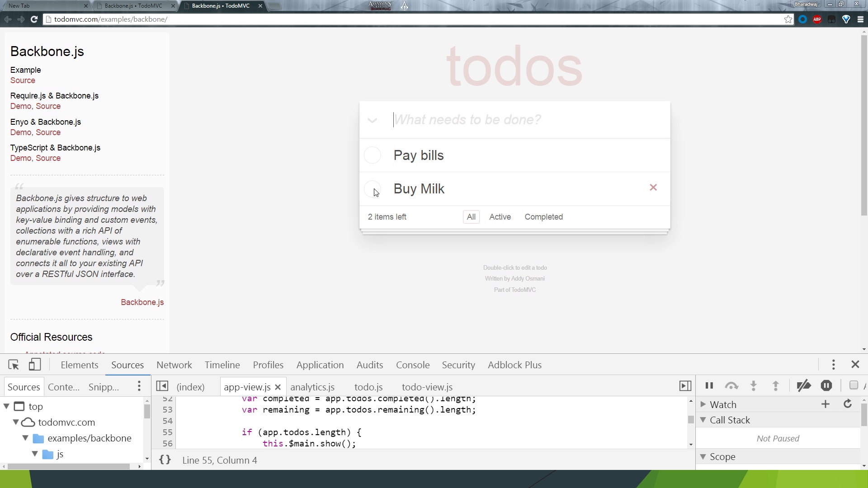
Task: Toggle pause on exceptions
Action: point(826,386)
